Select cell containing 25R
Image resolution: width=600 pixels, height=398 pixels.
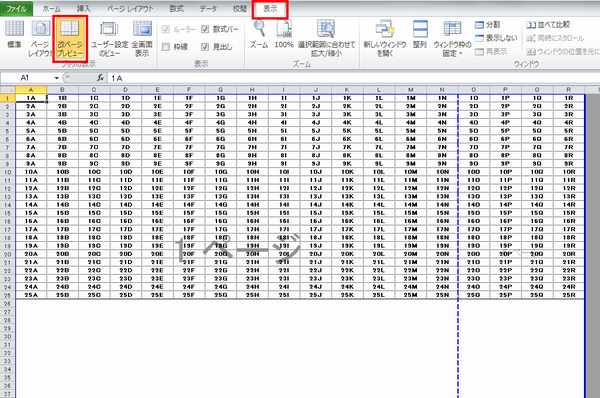[569, 295]
